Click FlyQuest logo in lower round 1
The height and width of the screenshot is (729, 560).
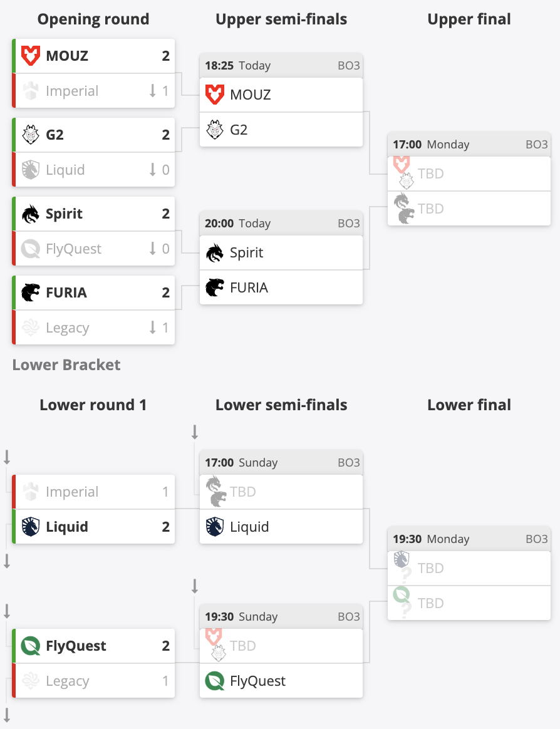pyautogui.click(x=31, y=646)
